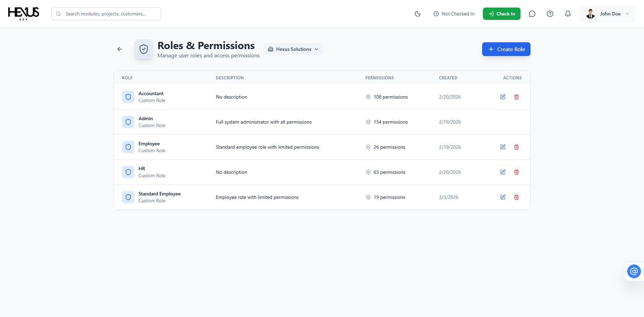Click the ROLE column header
The image size is (644, 317).
pos(127,78)
